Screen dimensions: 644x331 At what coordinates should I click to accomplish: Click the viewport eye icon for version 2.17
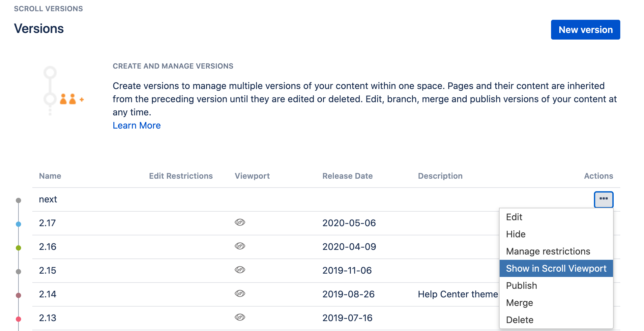[x=240, y=223]
